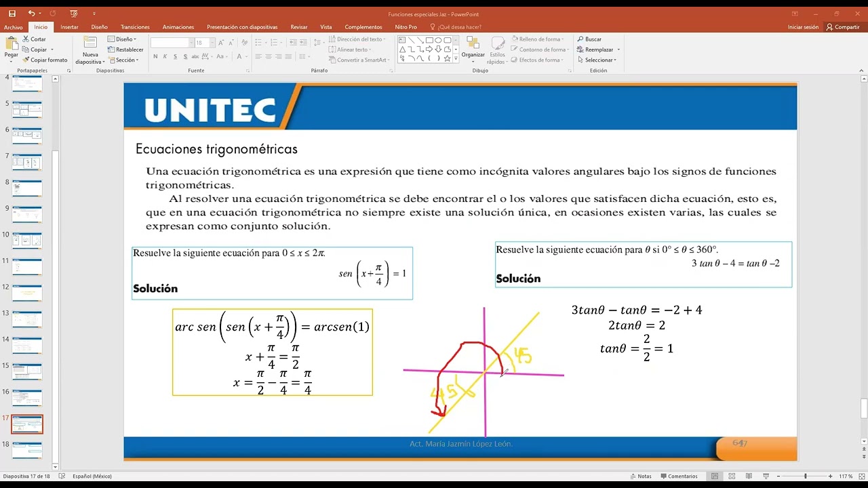Click the zoom in plus button
The image size is (868, 488).
pyautogui.click(x=830, y=476)
